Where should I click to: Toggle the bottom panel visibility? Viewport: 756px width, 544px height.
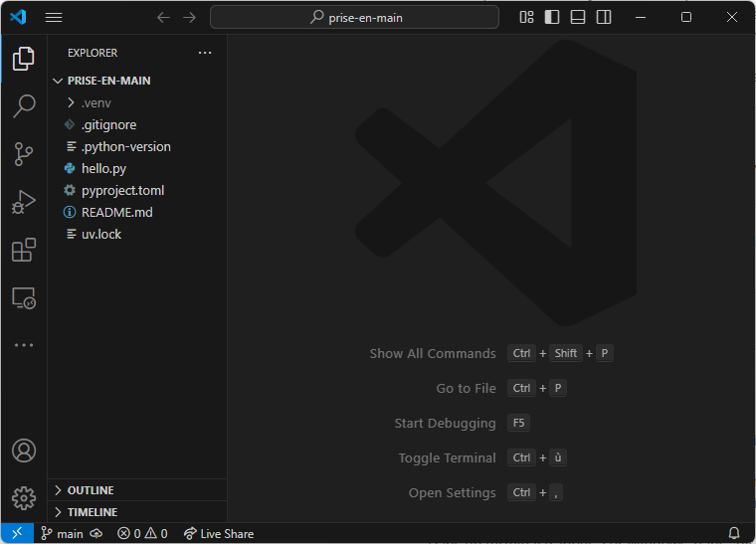[x=578, y=17]
